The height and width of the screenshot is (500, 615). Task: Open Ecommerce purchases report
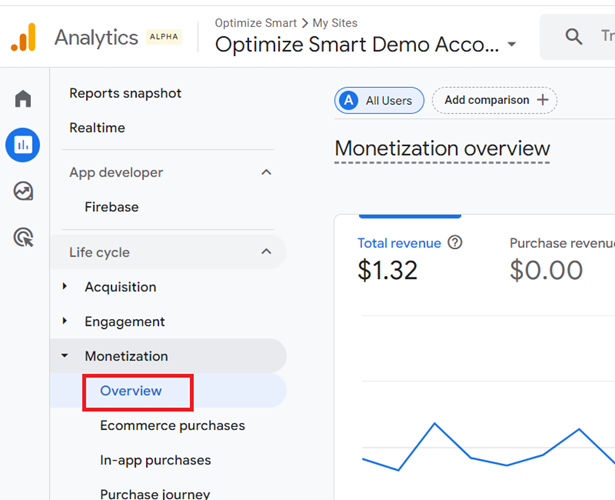173,425
